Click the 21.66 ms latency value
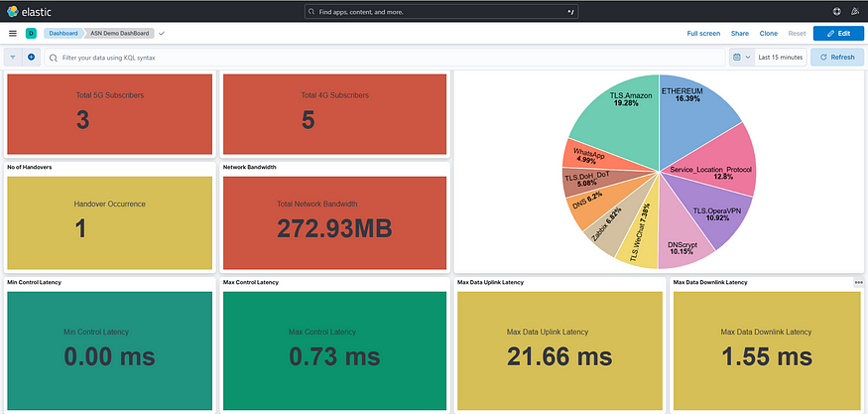 559,356
